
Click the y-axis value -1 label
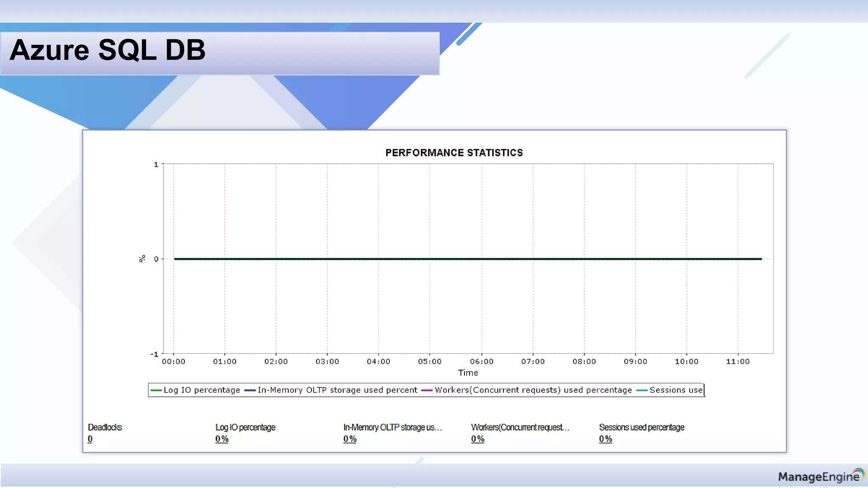point(154,354)
